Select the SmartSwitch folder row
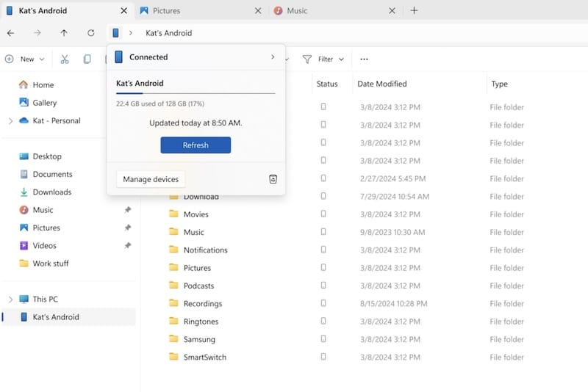588x392 pixels. [x=205, y=357]
